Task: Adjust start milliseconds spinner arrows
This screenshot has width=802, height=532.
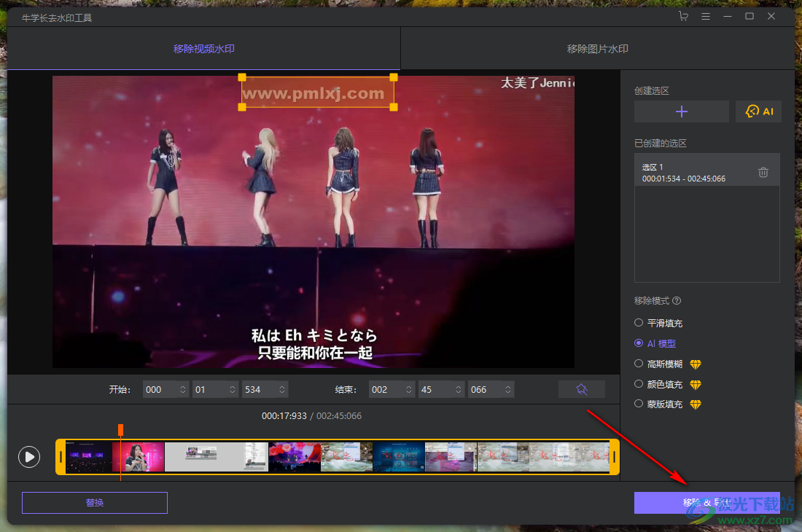Action: tap(282, 389)
